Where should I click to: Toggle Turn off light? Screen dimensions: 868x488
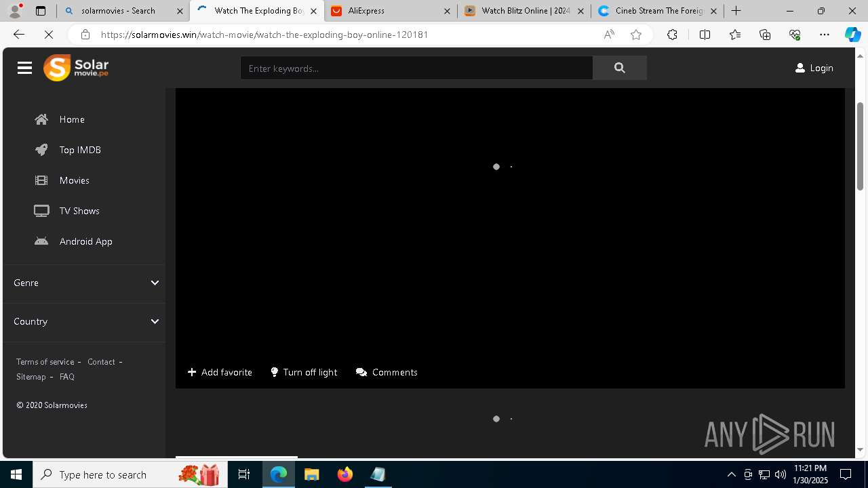(x=304, y=372)
